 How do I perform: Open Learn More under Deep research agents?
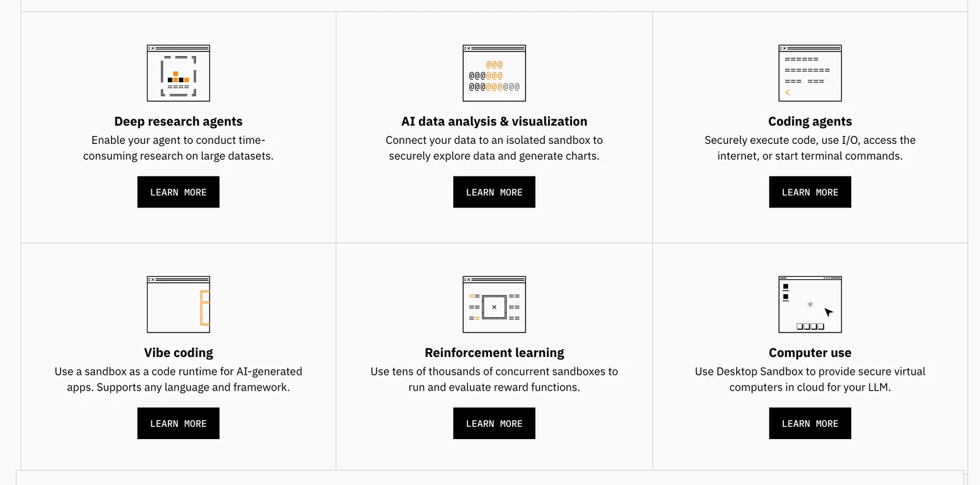coord(178,192)
